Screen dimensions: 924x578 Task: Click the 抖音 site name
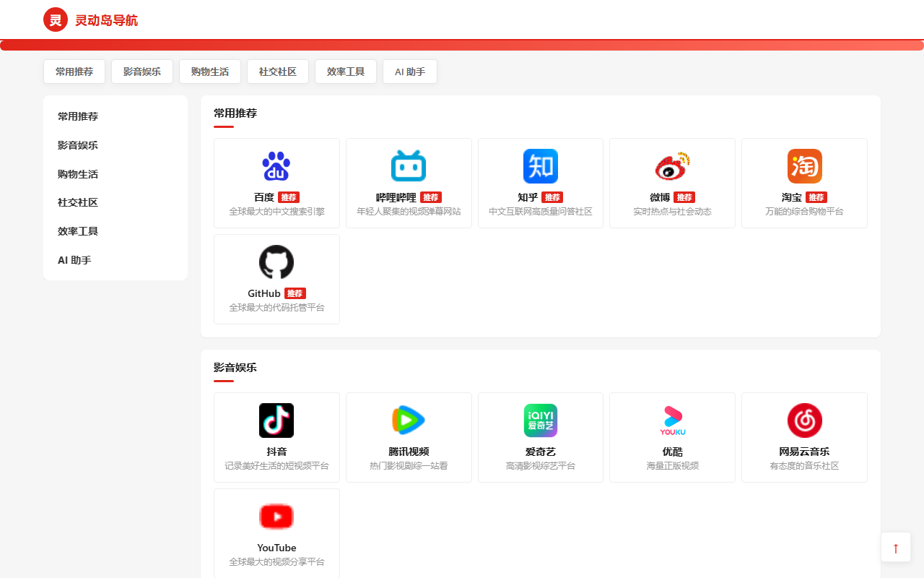pyautogui.click(x=276, y=452)
